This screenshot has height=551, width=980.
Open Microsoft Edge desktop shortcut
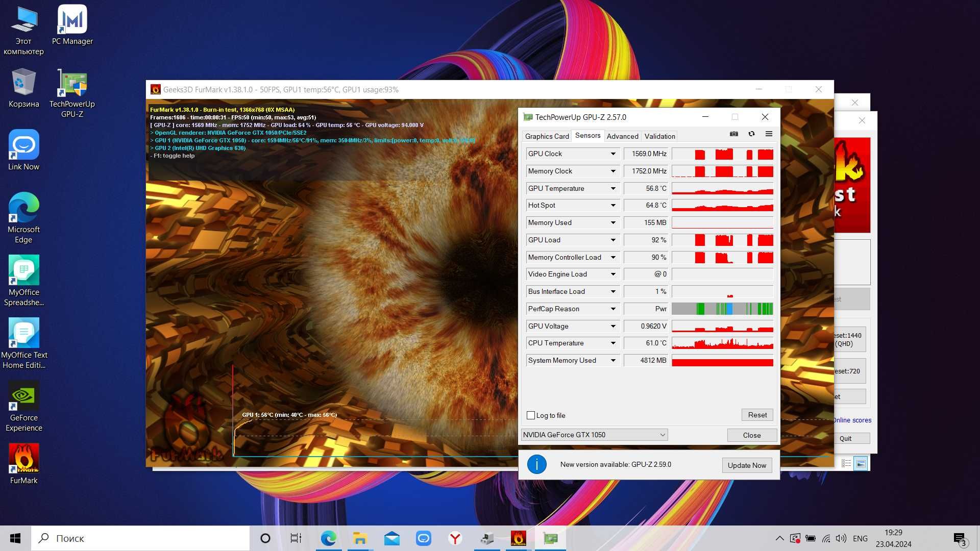point(23,218)
